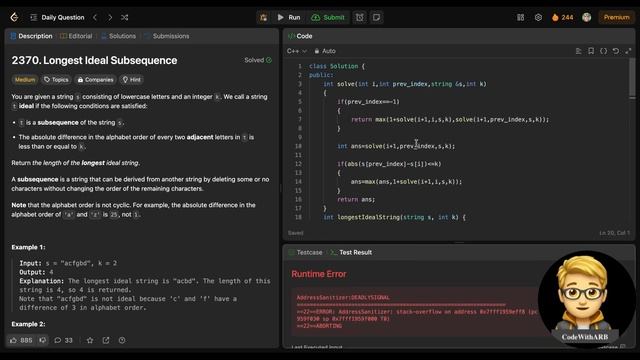Click the Premium button

pos(616,17)
